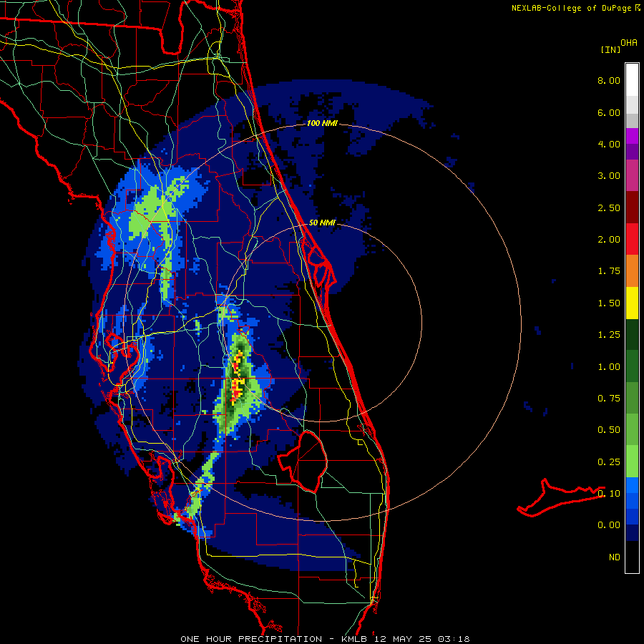Image resolution: width=644 pixels, height=644 pixels.
Task: Click the 1.75 legend value
Action: pos(609,271)
